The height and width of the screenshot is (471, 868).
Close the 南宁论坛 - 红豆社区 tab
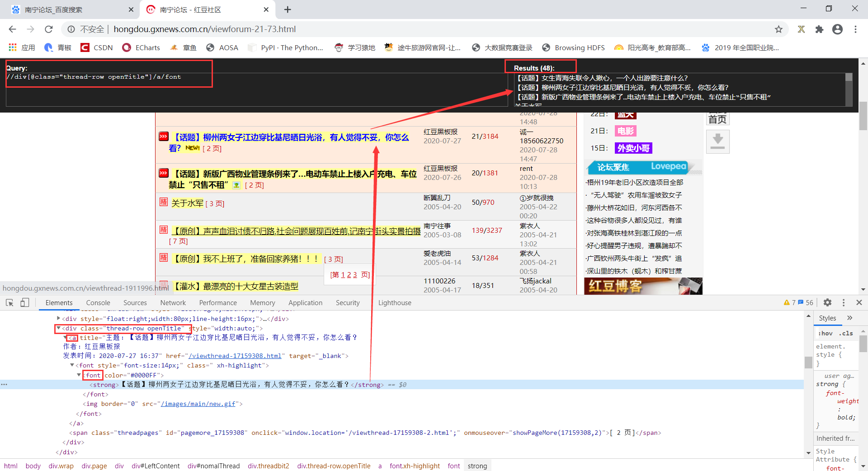point(266,9)
